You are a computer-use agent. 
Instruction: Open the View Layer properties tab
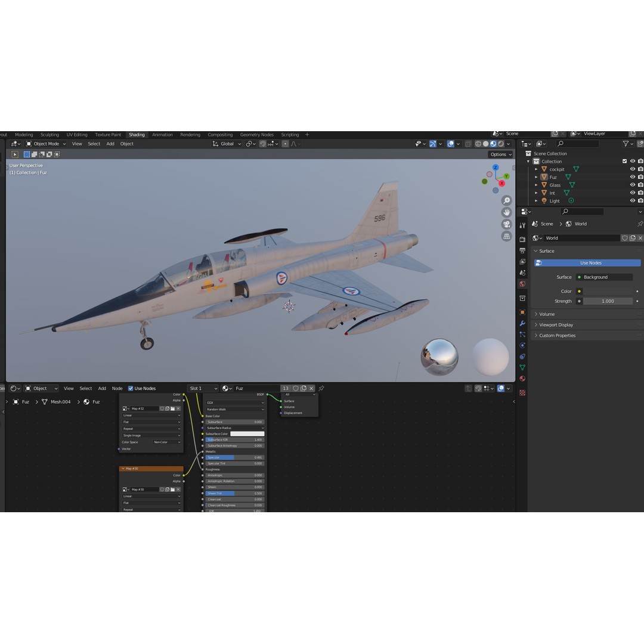tap(522, 262)
